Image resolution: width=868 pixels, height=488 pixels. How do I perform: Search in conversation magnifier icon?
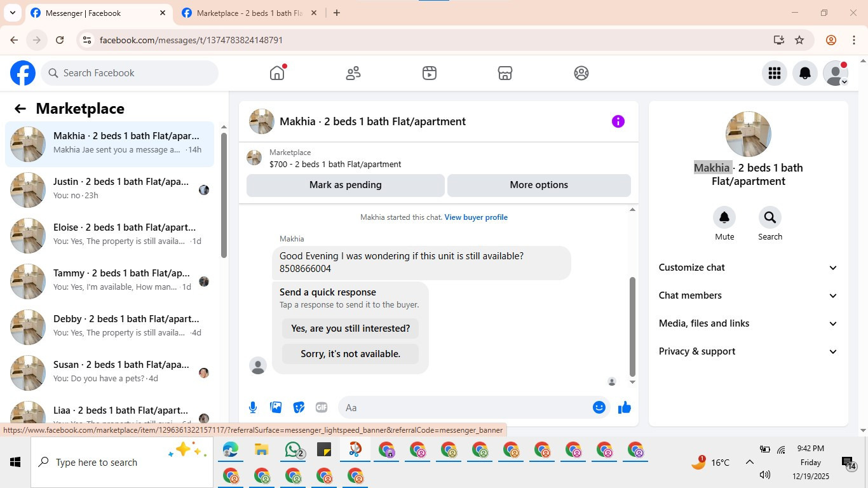tap(770, 218)
